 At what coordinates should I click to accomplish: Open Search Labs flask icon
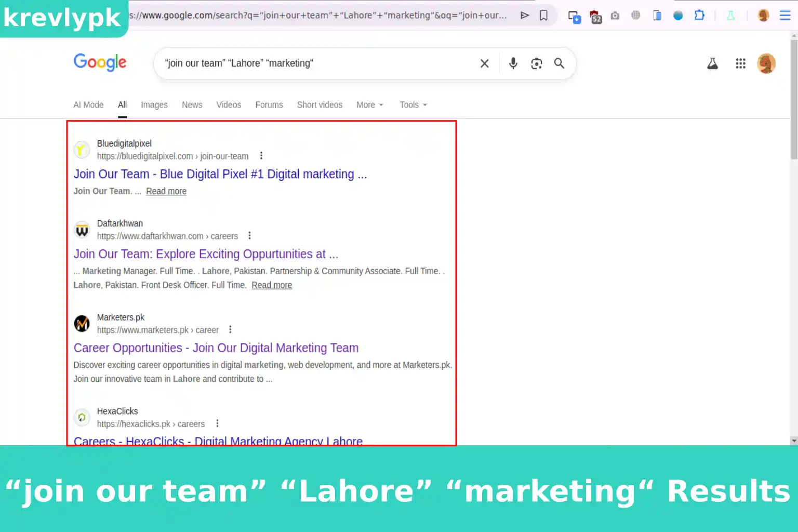click(x=712, y=63)
